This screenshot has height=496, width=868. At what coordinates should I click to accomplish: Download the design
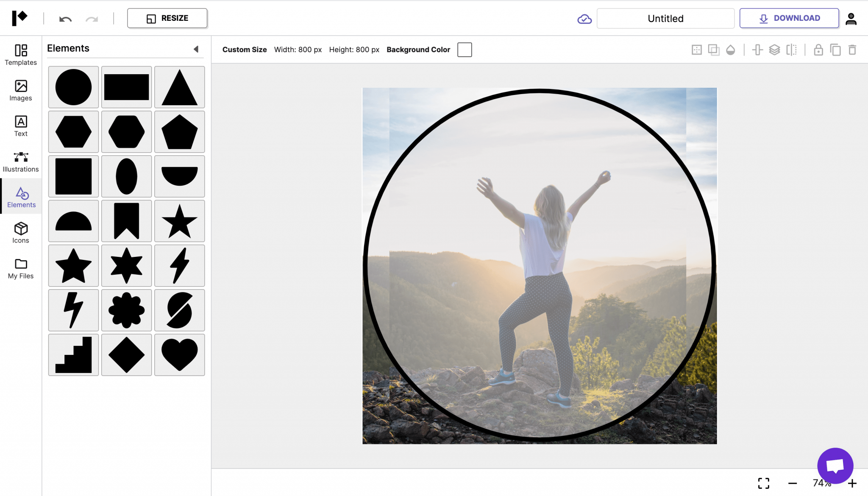tap(789, 18)
